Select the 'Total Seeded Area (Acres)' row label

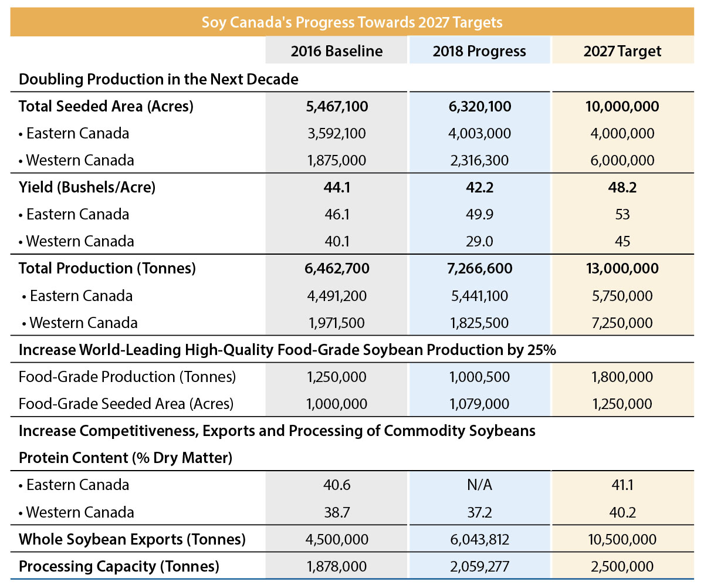(106, 106)
